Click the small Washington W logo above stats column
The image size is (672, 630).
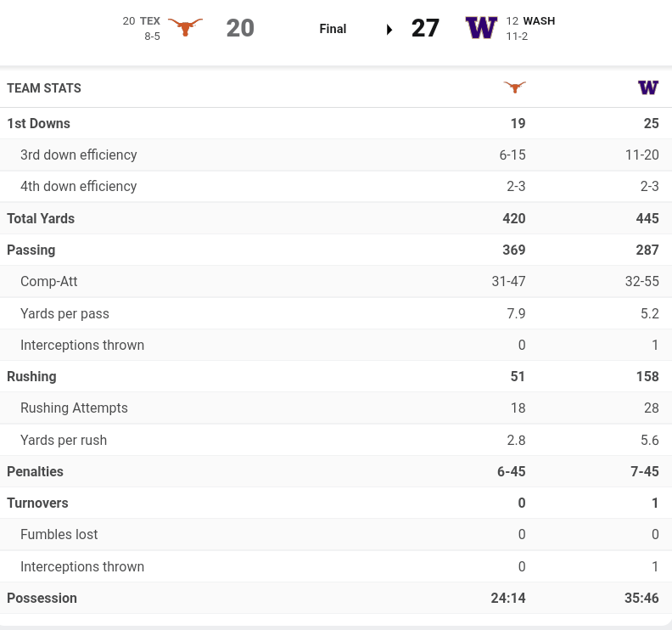click(x=648, y=87)
